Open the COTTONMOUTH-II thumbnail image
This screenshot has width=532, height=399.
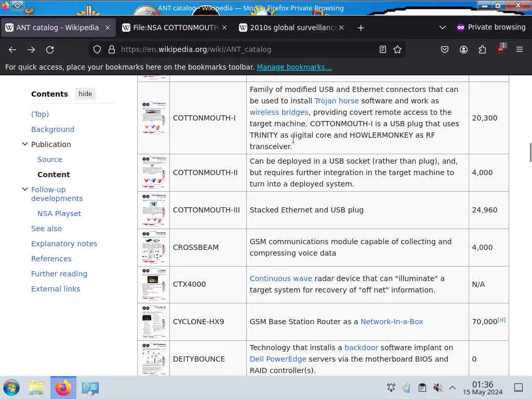[x=154, y=172]
